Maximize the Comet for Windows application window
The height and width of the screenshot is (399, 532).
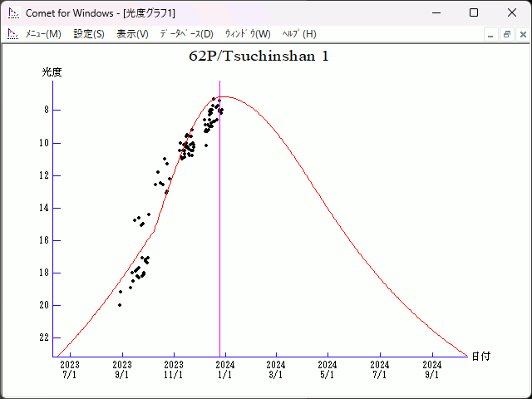click(x=473, y=12)
